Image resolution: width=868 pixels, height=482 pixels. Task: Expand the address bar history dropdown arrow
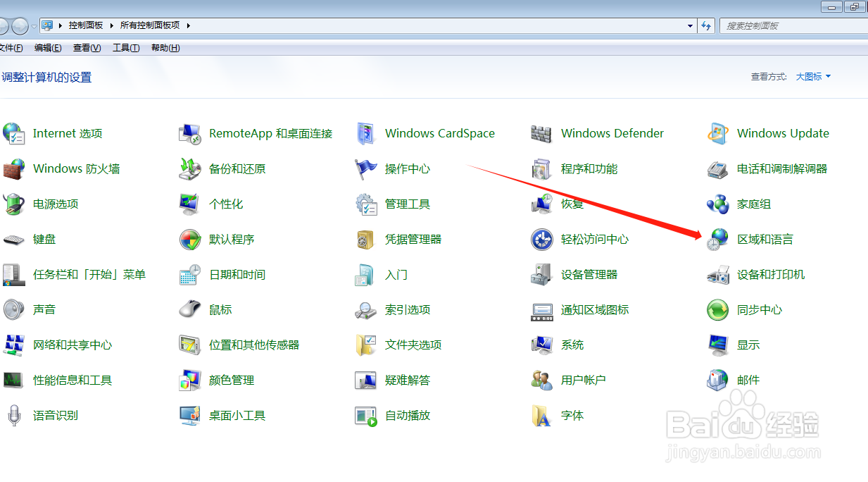click(x=691, y=25)
